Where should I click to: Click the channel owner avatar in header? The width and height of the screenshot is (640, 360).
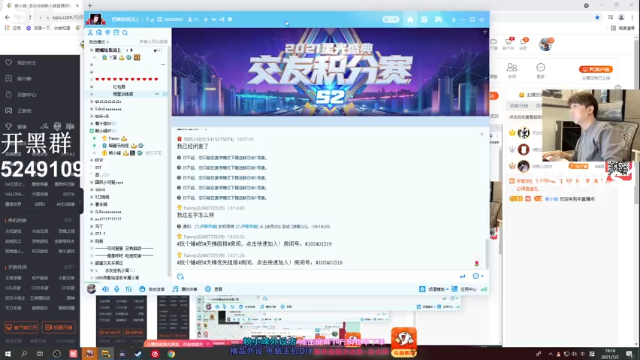(x=96, y=19)
